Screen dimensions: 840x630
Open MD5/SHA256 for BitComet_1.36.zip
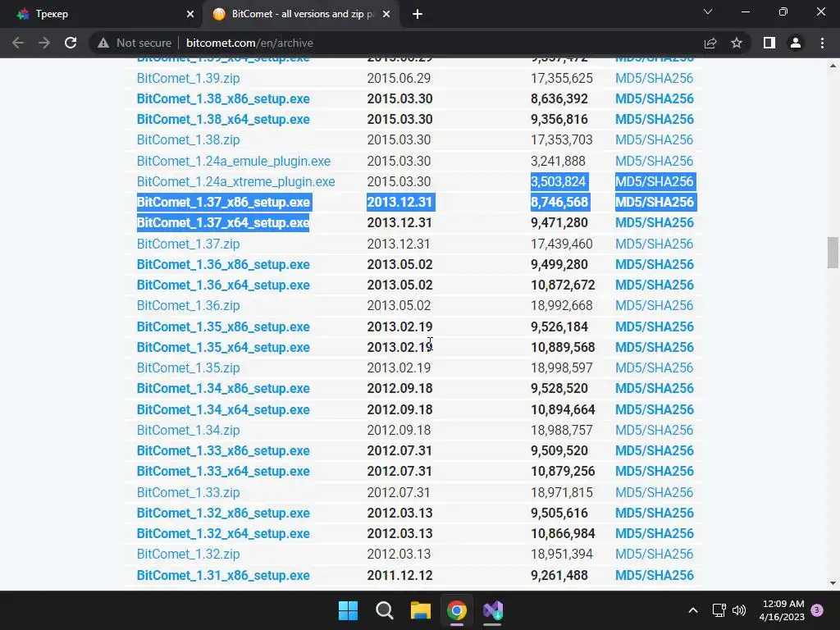click(654, 305)
